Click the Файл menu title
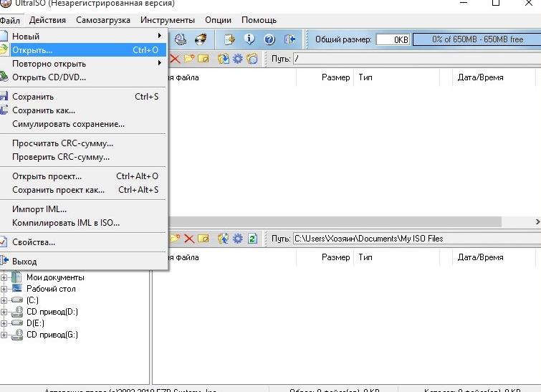This screenshot has height=392, width=541. [9, 20]
